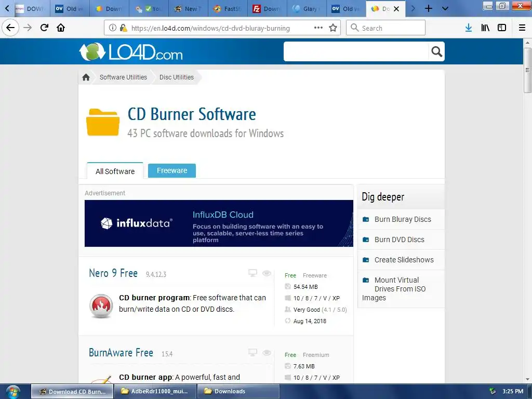
Task: Toggle the sidebar view icon
Action: click(x=502, y=28)
